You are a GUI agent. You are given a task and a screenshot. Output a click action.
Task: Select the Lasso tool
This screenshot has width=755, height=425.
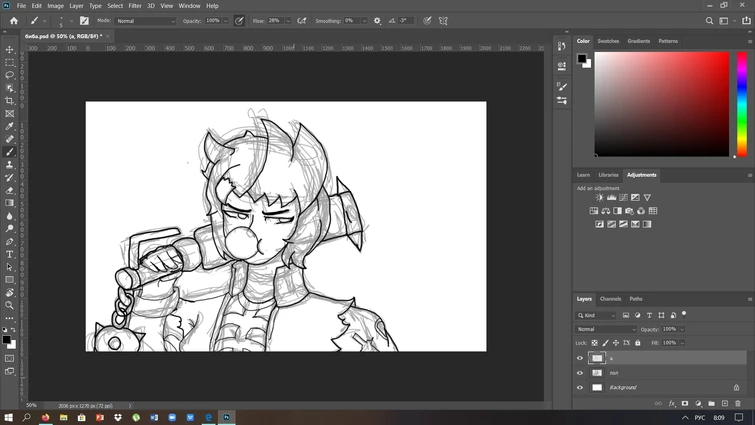pos(10,75)
